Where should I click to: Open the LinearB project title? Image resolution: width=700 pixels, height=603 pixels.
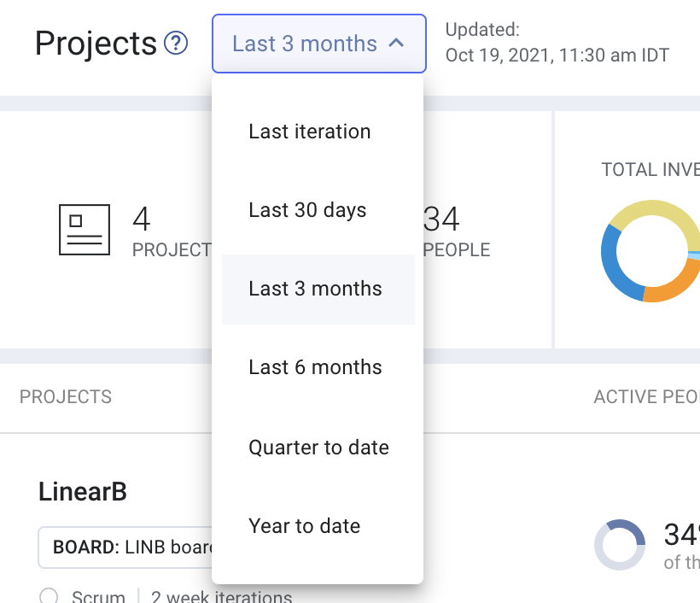click(83, 492)
